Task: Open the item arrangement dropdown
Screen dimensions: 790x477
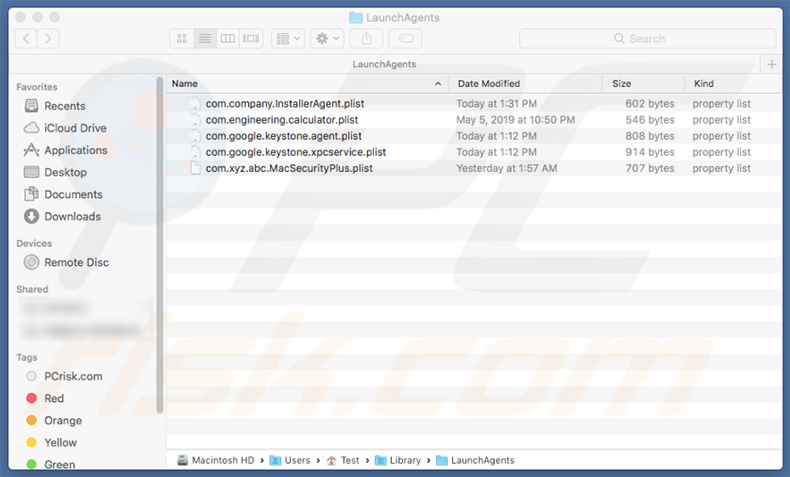Action: 288,38
